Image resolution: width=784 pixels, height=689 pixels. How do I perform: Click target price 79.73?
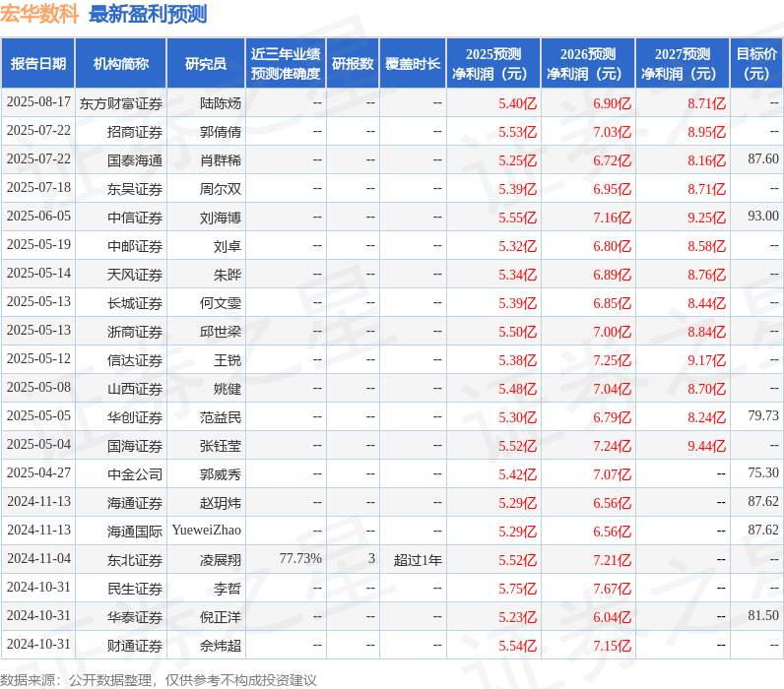pos(763,415)
